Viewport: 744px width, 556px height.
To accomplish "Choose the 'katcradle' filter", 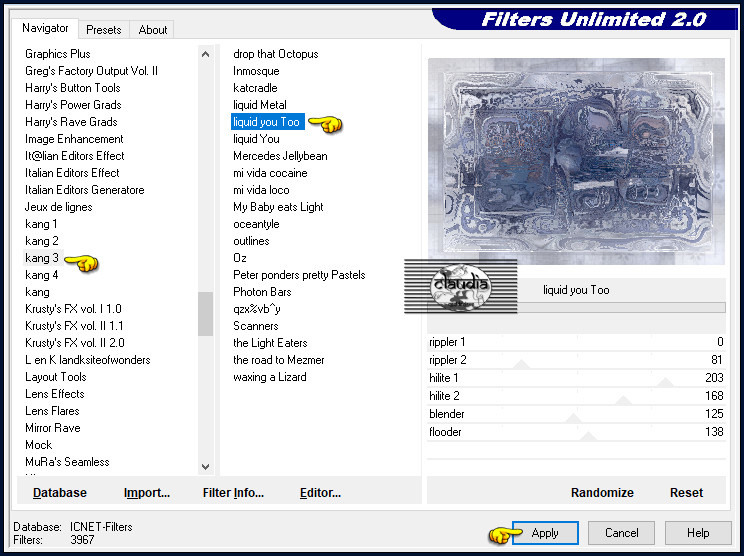I will pyautogui.click(x=255, y=88).
